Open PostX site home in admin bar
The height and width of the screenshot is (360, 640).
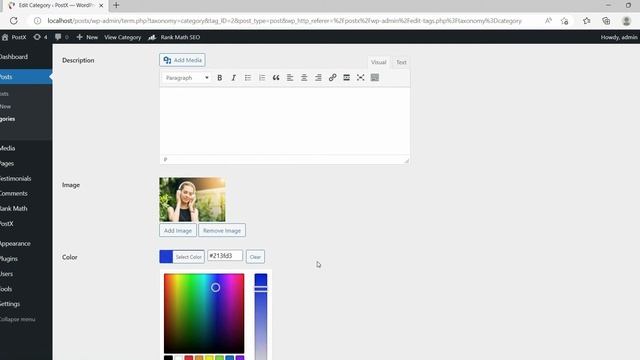pyautogui.click(x=14, y=37)
